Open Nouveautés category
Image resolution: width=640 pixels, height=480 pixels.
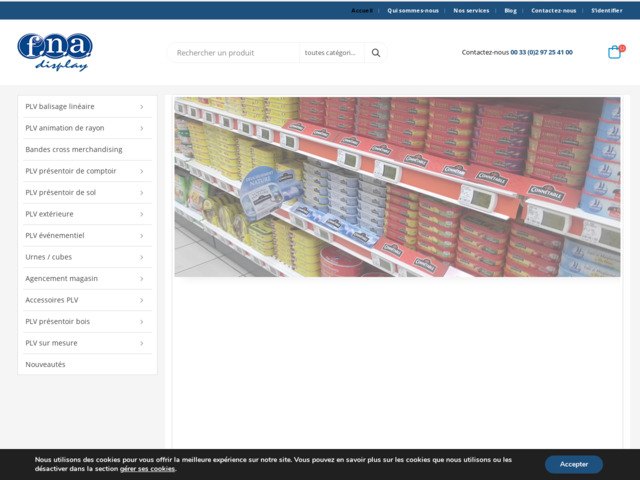click(x=46, y=364)
